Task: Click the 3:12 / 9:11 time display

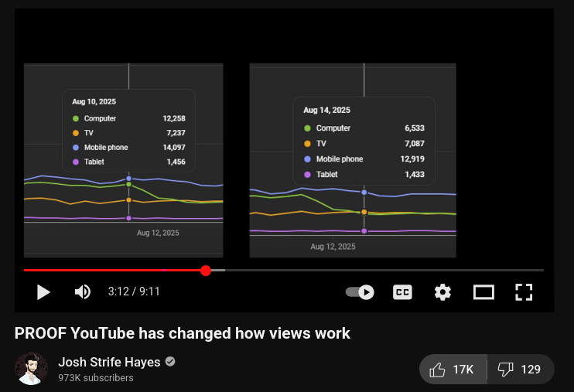Action: 134,291
